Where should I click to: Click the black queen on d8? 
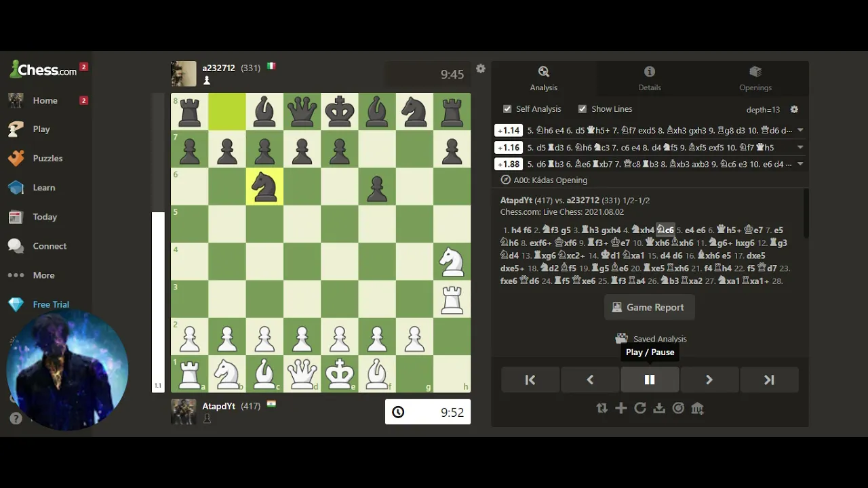pos(302,112)
